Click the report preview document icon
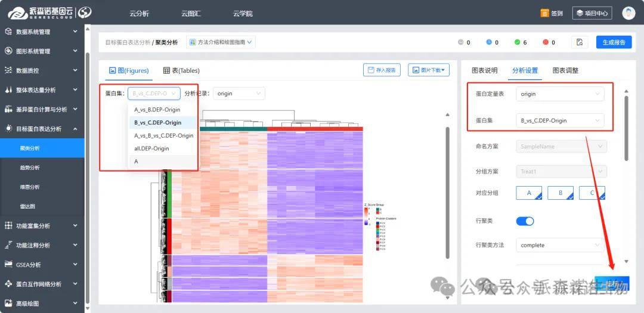This screenshot has width=644, height=313. coord(580,42)
